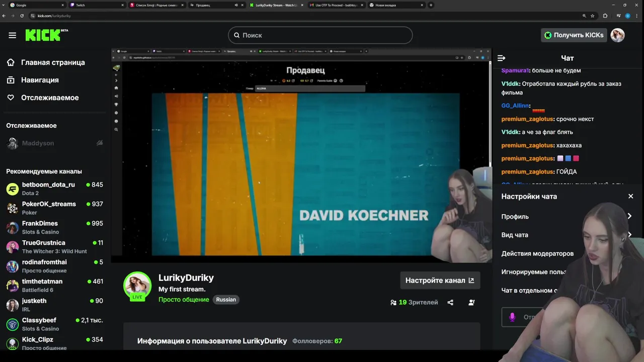Viewport: 644px width, 362px height.
Task: Click FrankDimes avatar icon
Action: point(13,227)
